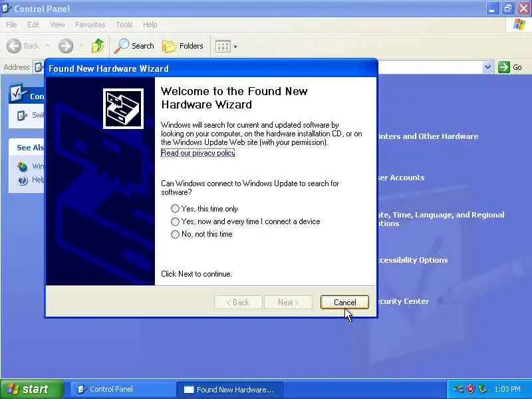Expand the Back history dropdown arrow
The image size is (532, 399).
pos(47,46)
